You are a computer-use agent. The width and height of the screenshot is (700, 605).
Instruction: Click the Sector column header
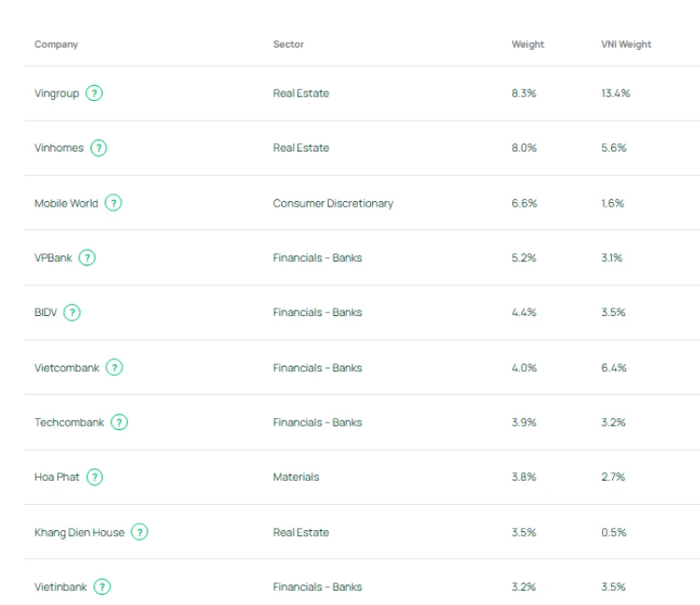tap(288, 44)
